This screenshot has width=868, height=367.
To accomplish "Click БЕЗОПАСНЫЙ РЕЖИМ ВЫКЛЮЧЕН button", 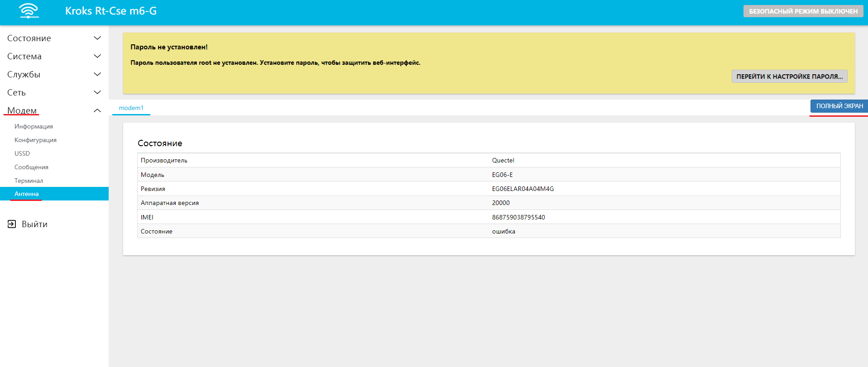I will pyautogui.click(x=803, y=11).
